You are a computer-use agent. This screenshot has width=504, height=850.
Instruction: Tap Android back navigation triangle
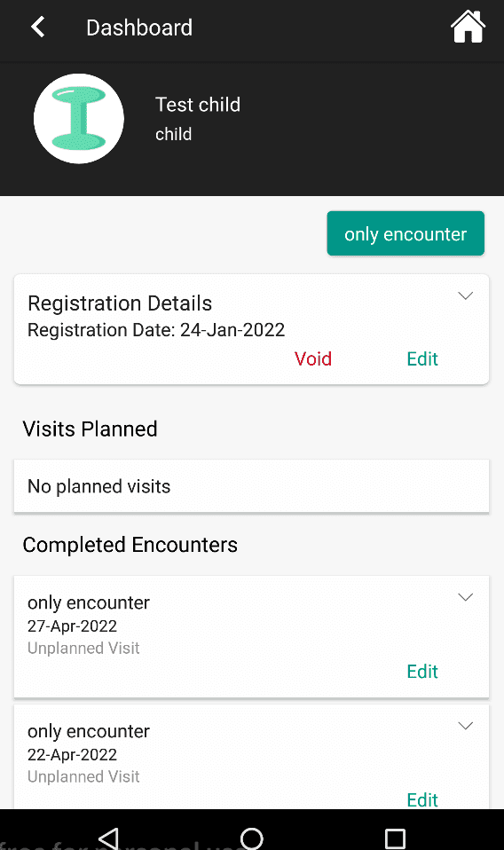109,838
